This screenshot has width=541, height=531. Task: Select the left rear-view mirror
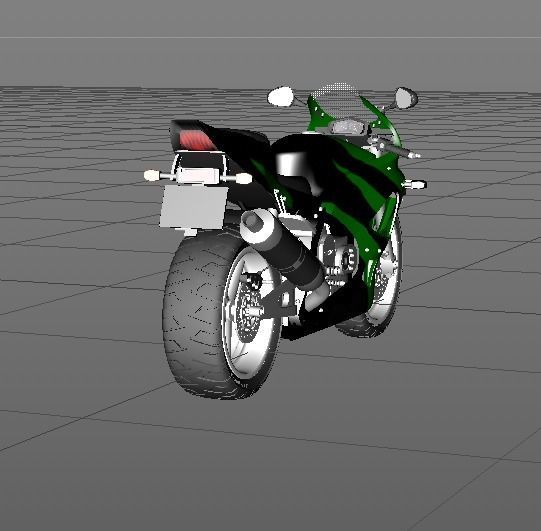281,96
